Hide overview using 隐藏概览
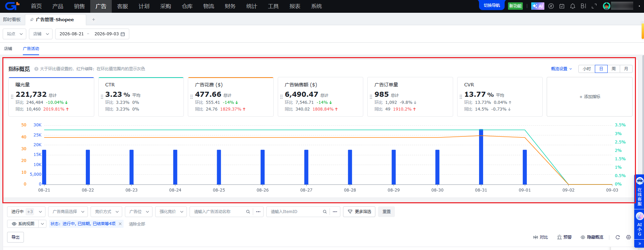The image size is (644, 250). 592,237
